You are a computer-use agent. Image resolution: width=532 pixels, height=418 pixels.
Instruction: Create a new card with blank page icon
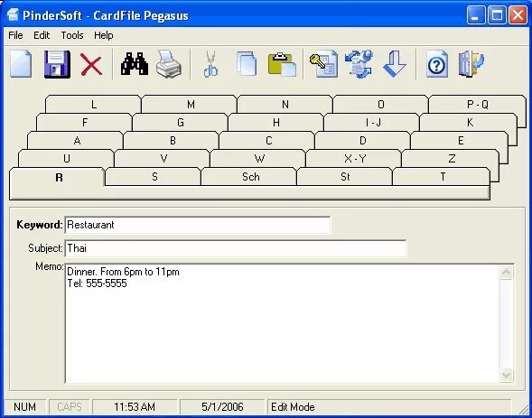[x=21, y=64]
